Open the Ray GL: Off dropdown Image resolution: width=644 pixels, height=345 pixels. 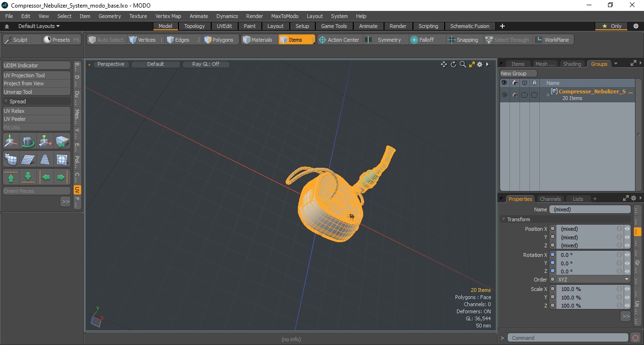click(x=206, y=64)
